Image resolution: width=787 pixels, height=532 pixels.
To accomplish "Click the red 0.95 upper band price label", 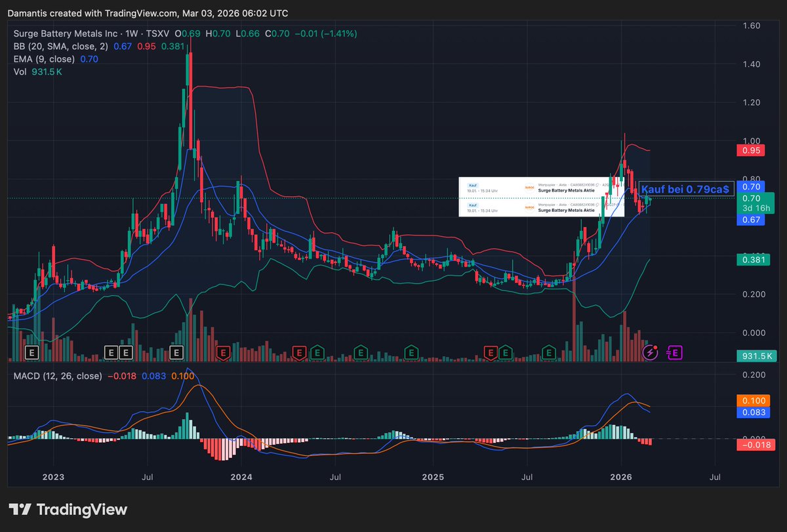I will coord(751,151).
